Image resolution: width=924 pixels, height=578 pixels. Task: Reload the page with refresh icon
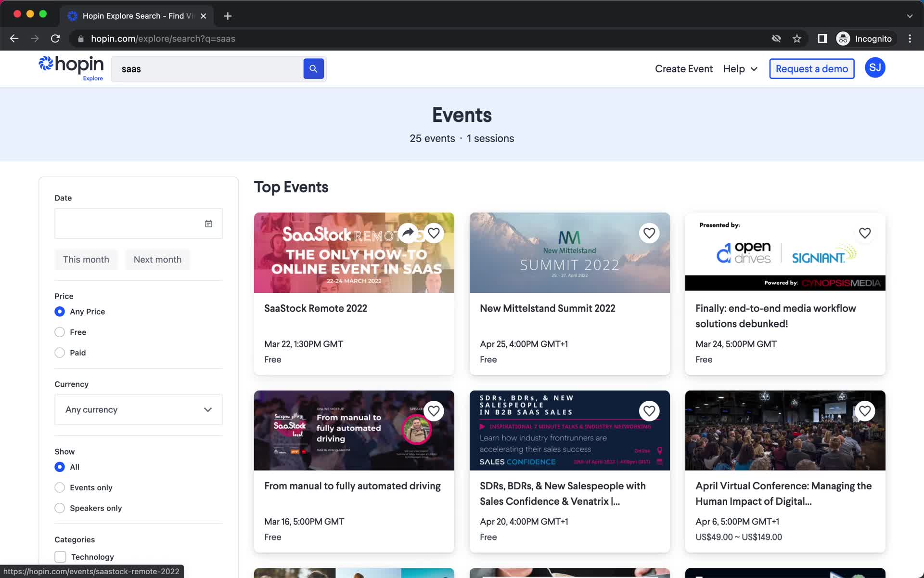pos(55,39)
